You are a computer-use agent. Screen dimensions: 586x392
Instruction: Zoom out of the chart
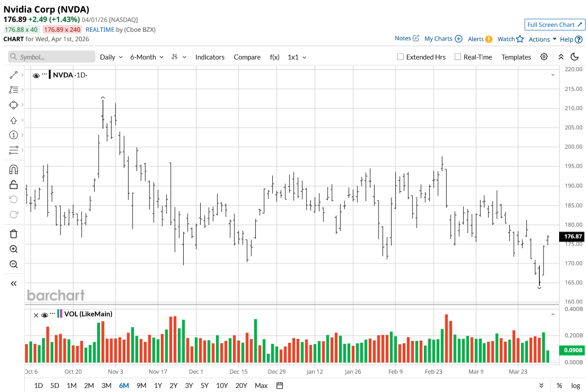13,264
